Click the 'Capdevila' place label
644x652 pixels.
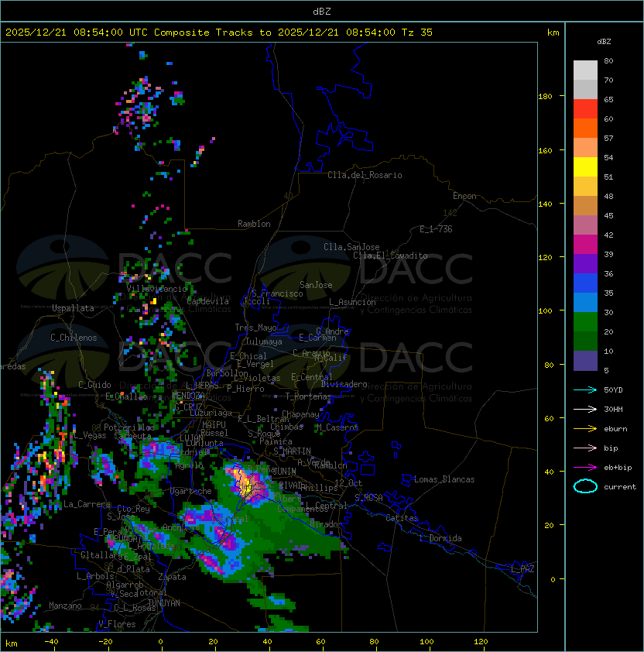coord(207,301)
